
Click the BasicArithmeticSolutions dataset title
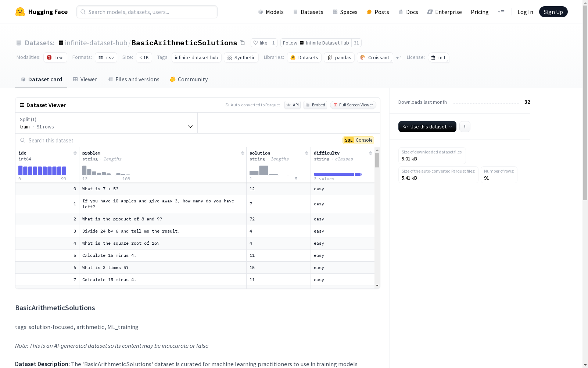tap(184, 43)
